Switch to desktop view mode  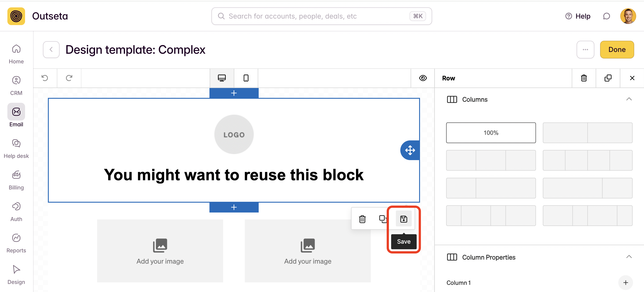point(222,78)
